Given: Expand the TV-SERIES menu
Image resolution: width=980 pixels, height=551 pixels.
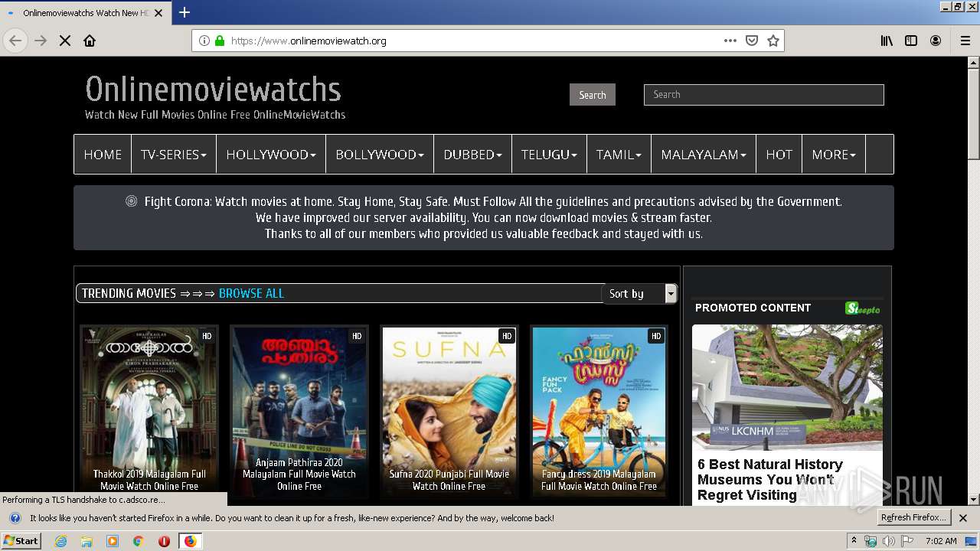Looking at the screenshot, I should 174,155.
